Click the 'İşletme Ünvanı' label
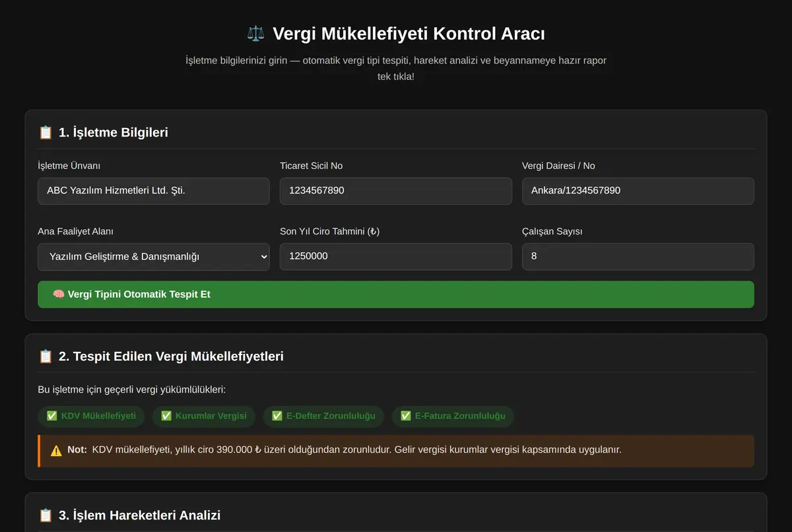 pyautogui.click(x=69, y=166)
